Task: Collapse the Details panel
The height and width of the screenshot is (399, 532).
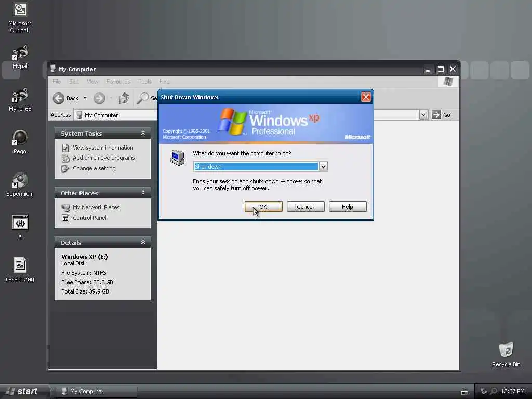Action: [143, 242]
